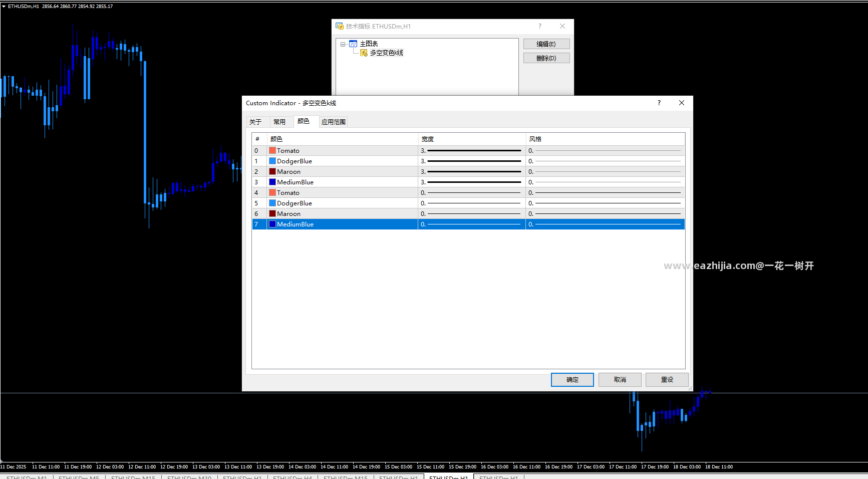Viewport: 868px width, 479px height.
Task: Click the 多空变色k线 indicator icon
Action: (364, 53)
